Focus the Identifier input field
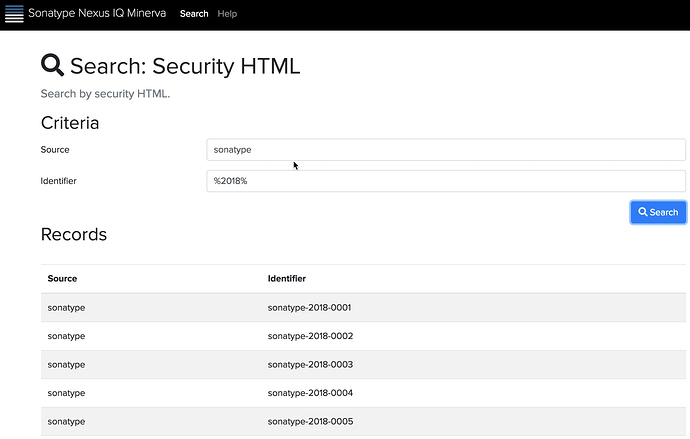The image size is (690, 439). pos(446,181)
